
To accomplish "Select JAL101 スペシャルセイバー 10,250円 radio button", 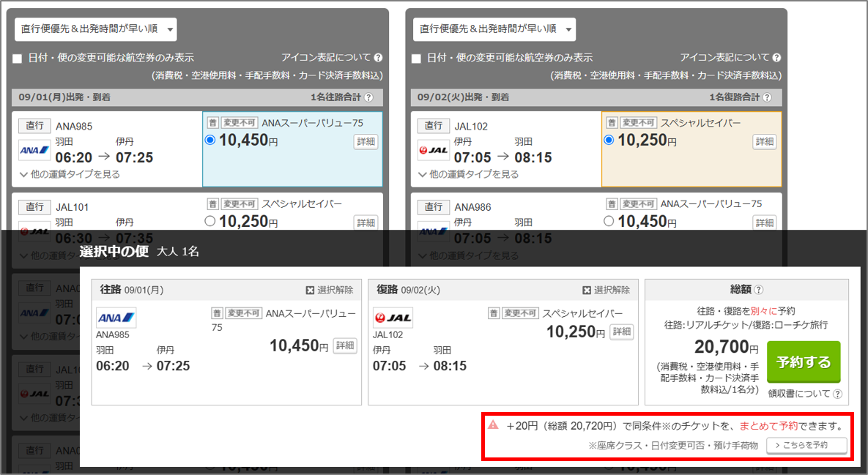I will [210, 220].
